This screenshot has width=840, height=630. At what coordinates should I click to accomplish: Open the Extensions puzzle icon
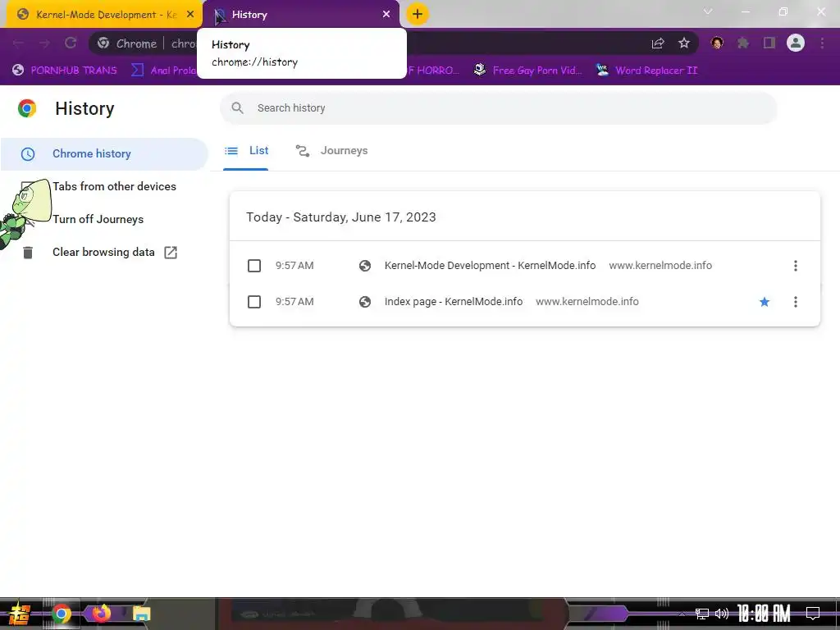743,43
